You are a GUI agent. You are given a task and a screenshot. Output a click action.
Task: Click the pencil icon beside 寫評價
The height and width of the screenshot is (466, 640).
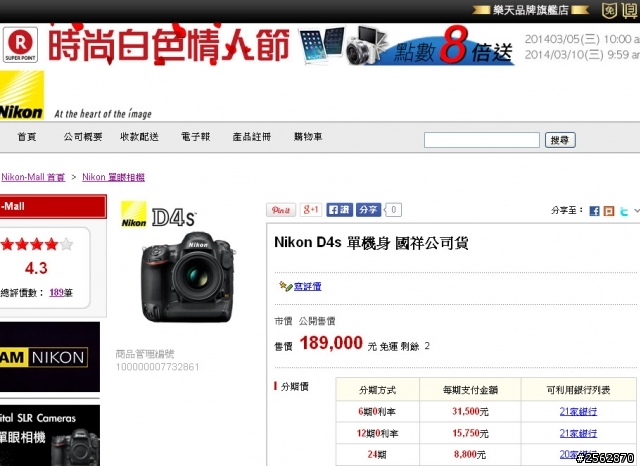(285, 286)
